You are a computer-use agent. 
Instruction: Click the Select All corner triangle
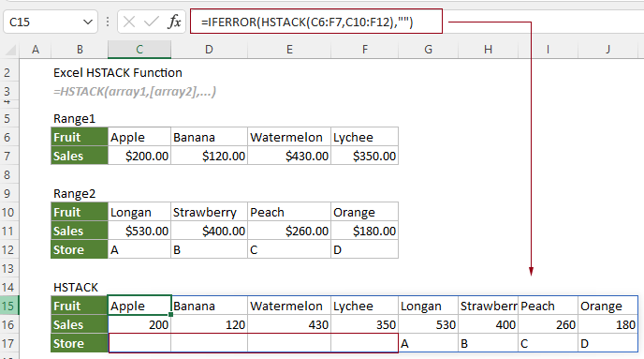(x=10, y=51)
